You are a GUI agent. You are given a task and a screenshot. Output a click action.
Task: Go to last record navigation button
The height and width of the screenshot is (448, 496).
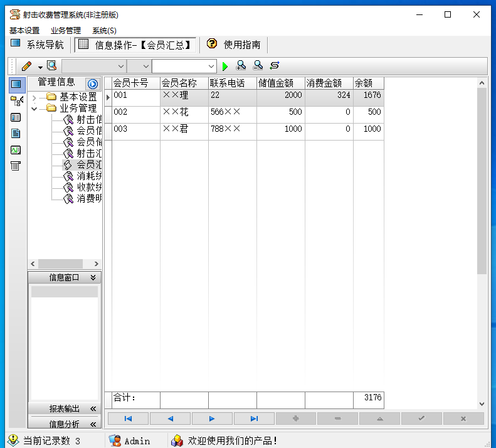(254, 419)
